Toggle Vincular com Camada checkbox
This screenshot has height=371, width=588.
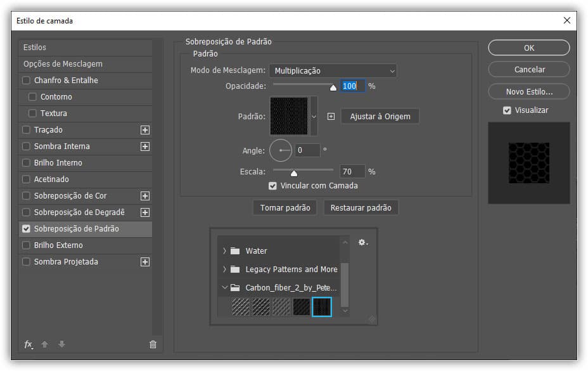[272, 186]
